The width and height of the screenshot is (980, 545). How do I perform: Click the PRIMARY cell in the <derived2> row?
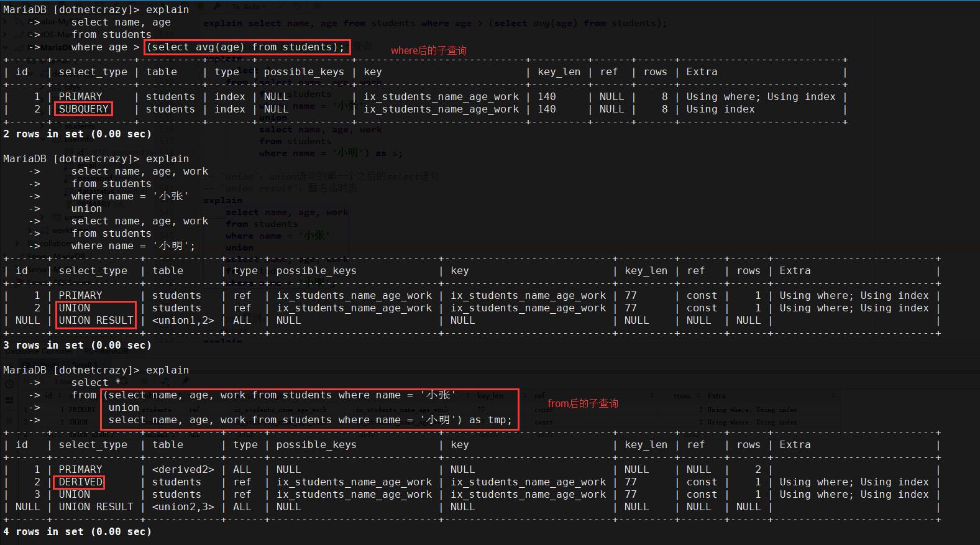pos(80,470)
